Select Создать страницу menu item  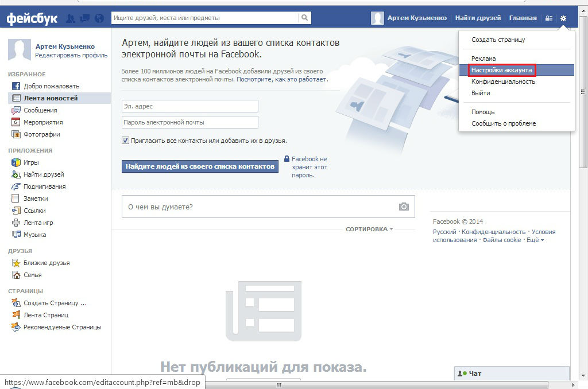(517, 40)
